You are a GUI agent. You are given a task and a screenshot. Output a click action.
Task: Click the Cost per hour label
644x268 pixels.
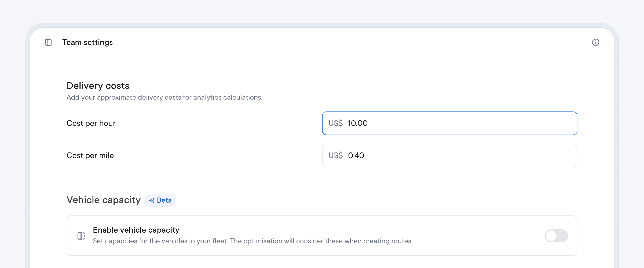[91, 123]
